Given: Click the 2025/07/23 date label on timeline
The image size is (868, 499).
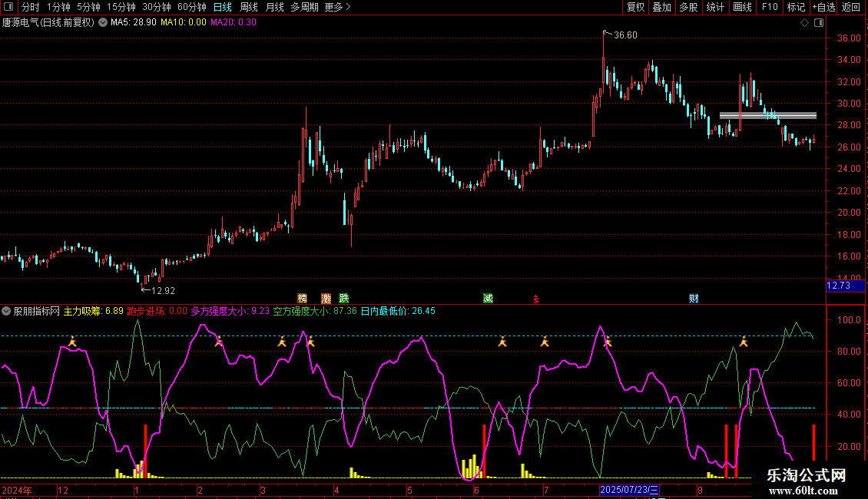Looking at the screenshot, I should [629, 490].
